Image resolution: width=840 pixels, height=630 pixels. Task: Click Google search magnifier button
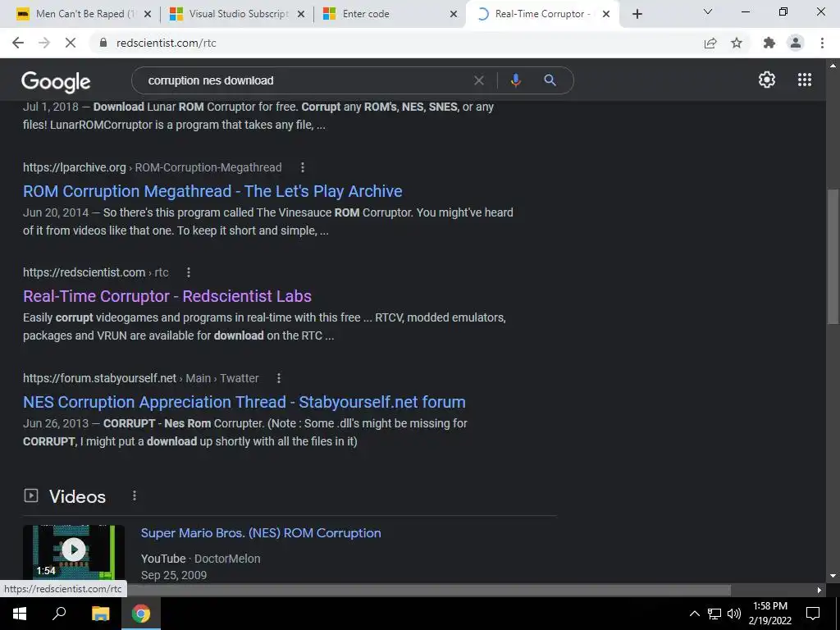pyautogui.click(x=550, y=80)
